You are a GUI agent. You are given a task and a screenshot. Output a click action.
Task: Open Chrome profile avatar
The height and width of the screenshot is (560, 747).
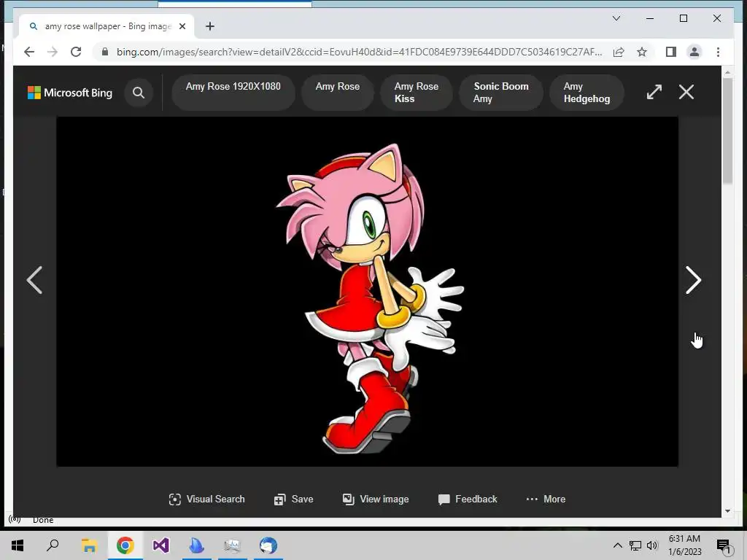(x=694, y=52)
